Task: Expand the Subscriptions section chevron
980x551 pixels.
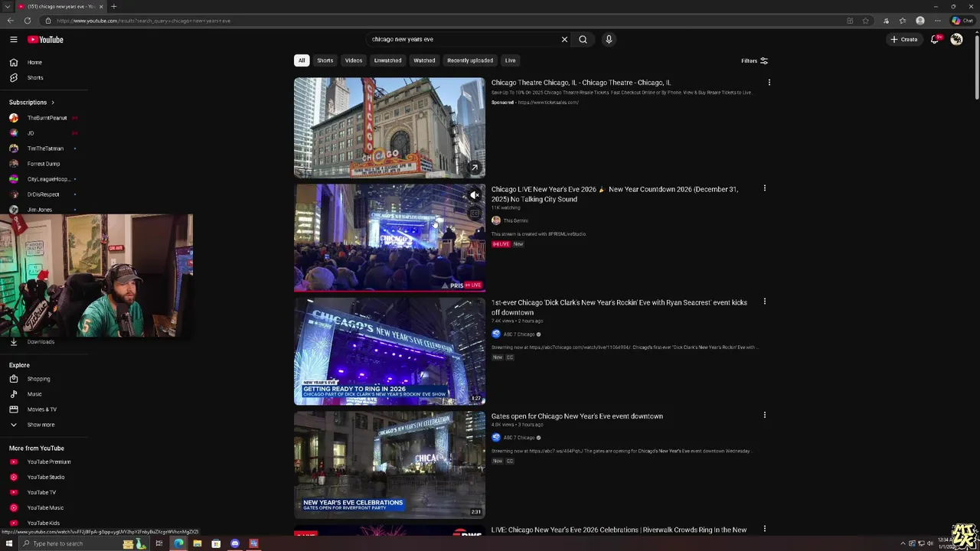Action: coord(52,102)
